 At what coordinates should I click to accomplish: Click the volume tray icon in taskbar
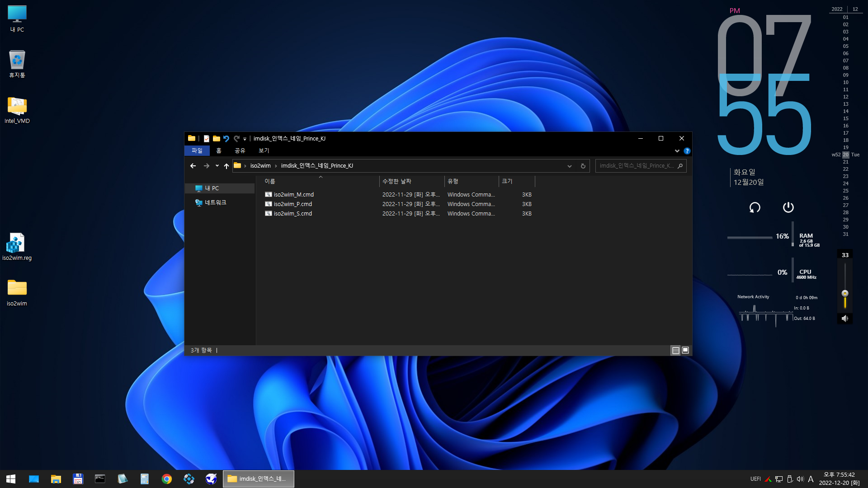point(800,479)
